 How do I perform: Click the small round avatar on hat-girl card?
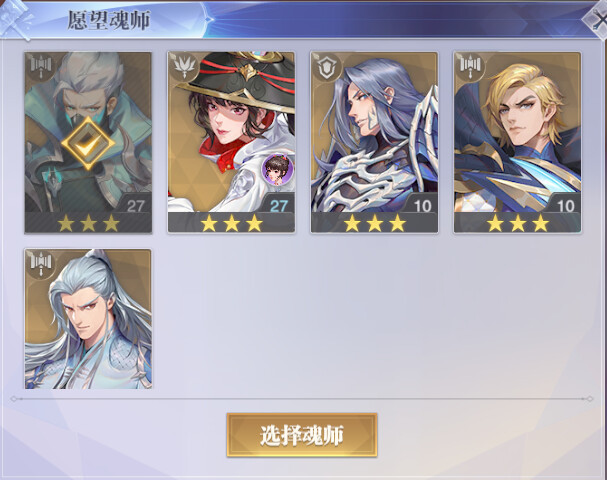tap(278, 169)
